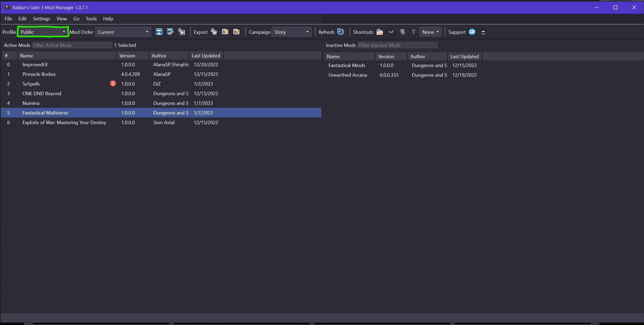Click the Filter Inactive Mods field
Viewport: 644px width, 325px height.
[x=398, y=45]
